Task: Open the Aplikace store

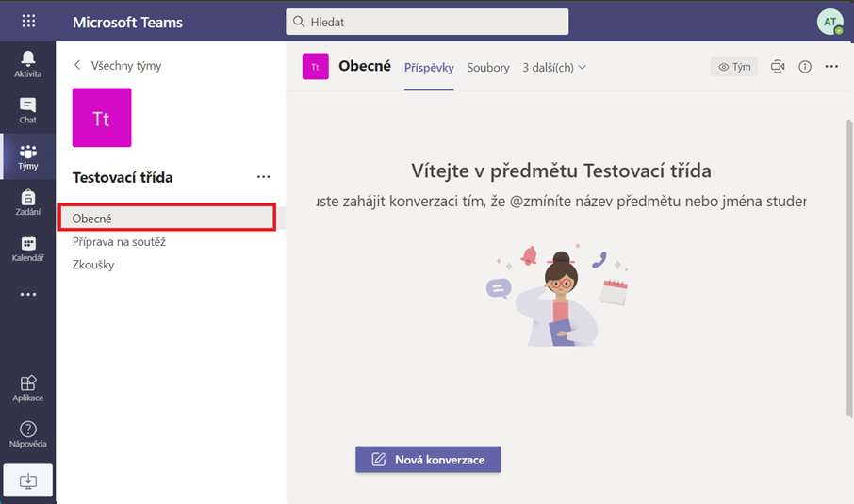Action: click(27, 389)
